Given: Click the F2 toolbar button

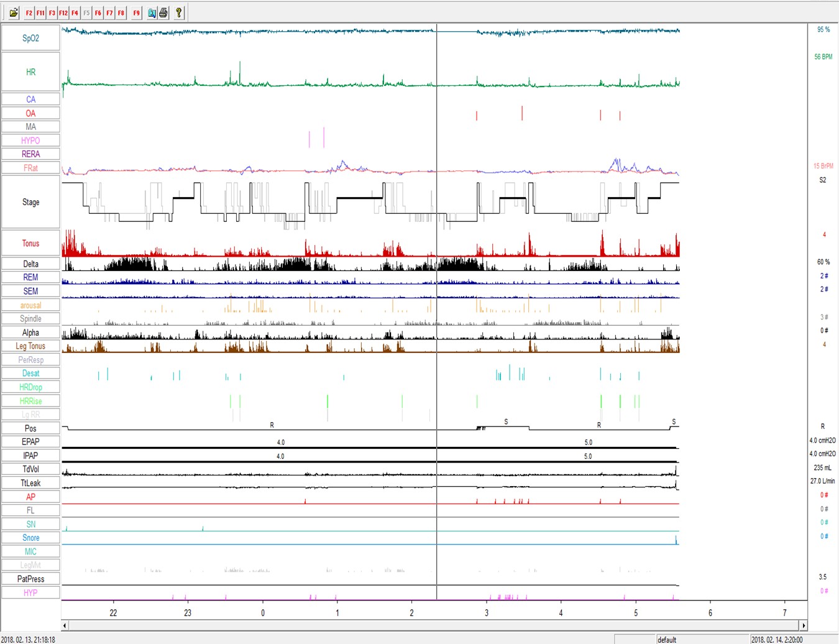Looking at the screenshot, I should [x=29, y=12].
